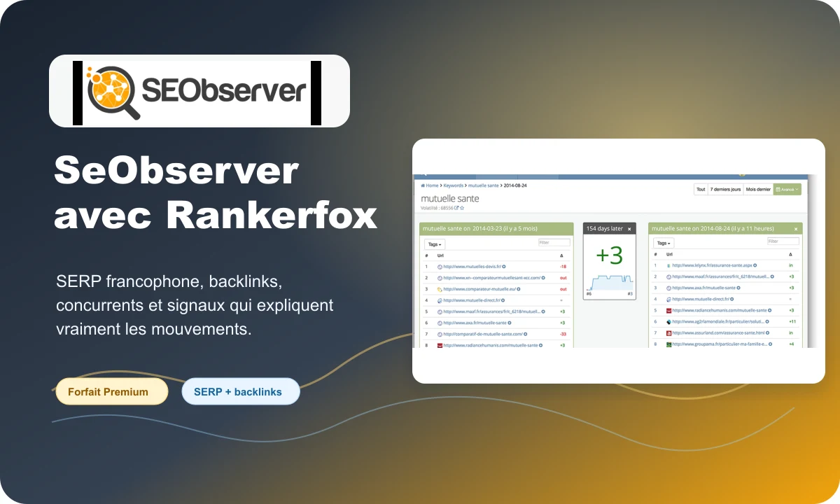The width and height of the screenshot is (840, 504).
Task: Click the Filter field in the 2014-08-24 panel
Action: coord(783,241)
